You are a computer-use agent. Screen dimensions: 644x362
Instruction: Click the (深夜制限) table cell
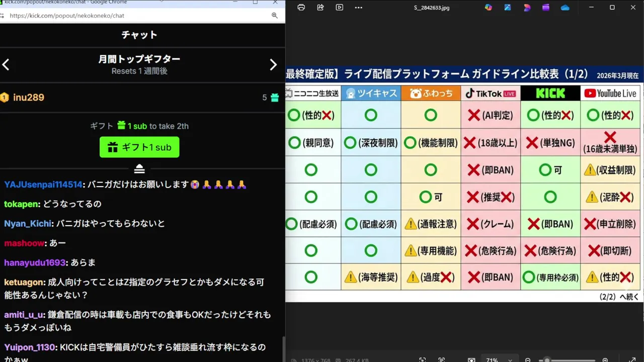coord(371,143)
